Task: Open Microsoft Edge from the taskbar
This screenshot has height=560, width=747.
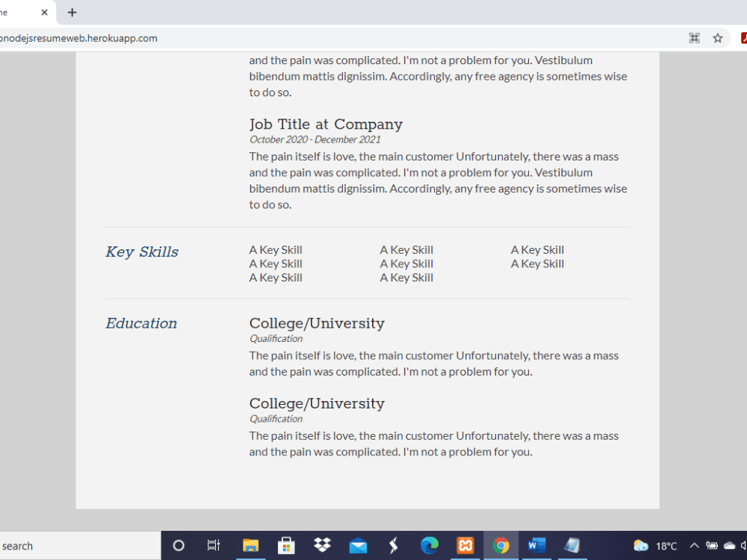Action: pos(430,546)
